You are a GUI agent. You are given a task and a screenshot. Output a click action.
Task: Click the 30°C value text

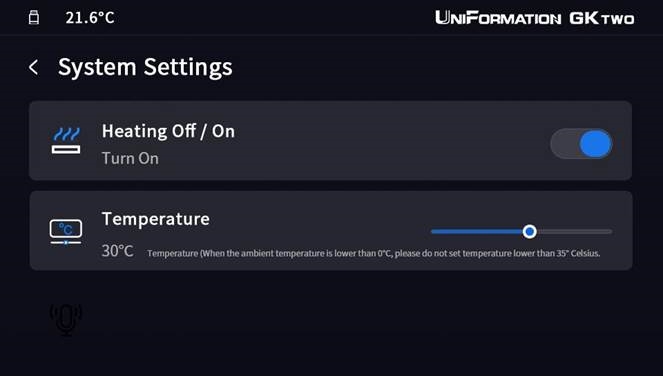[x=118, y=251]
